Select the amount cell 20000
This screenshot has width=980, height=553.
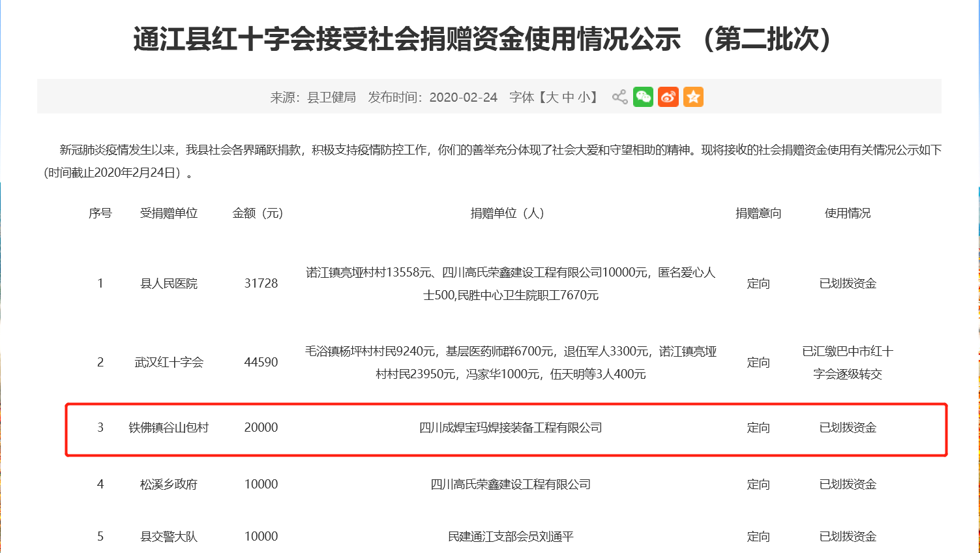click(x=261, y=428)
